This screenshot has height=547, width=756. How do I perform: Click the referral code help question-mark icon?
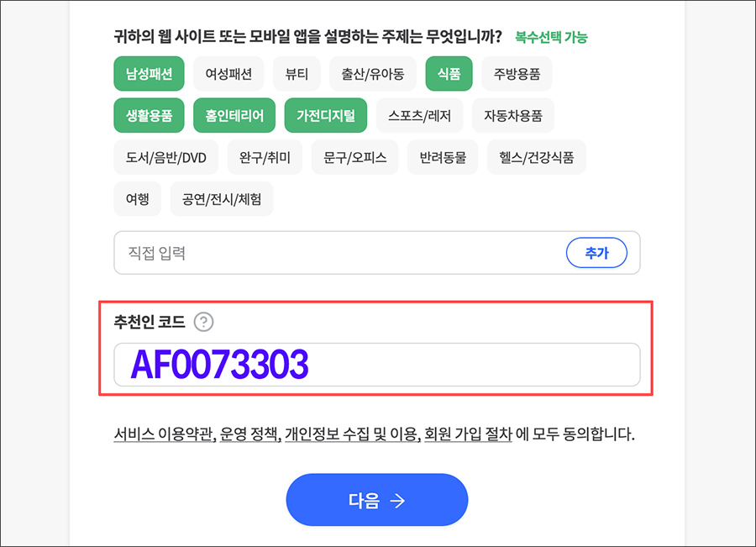pos(203,322)
